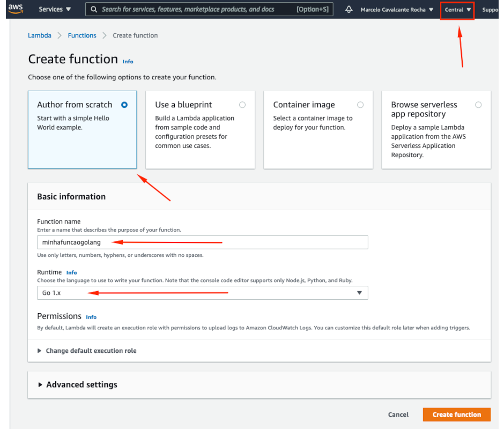Choose the Container image radio button
The width and height of the screenshot is (504, 429).
pos(360,105)
